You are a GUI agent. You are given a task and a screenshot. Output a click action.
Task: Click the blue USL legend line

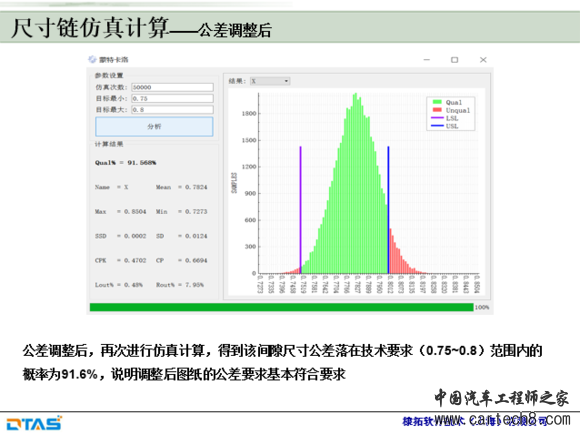(437, 126)
